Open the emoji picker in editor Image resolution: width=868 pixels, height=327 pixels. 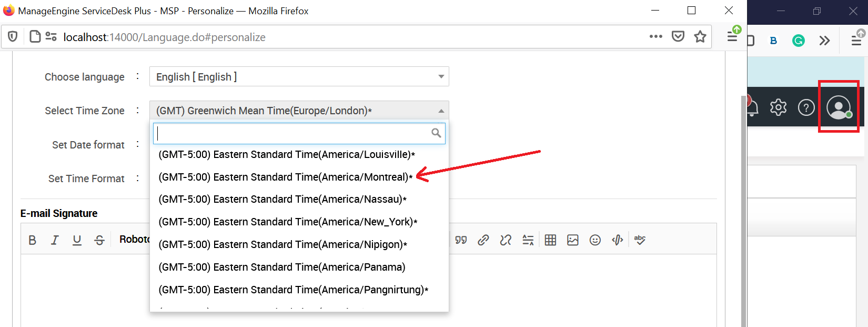coord(595,240)
